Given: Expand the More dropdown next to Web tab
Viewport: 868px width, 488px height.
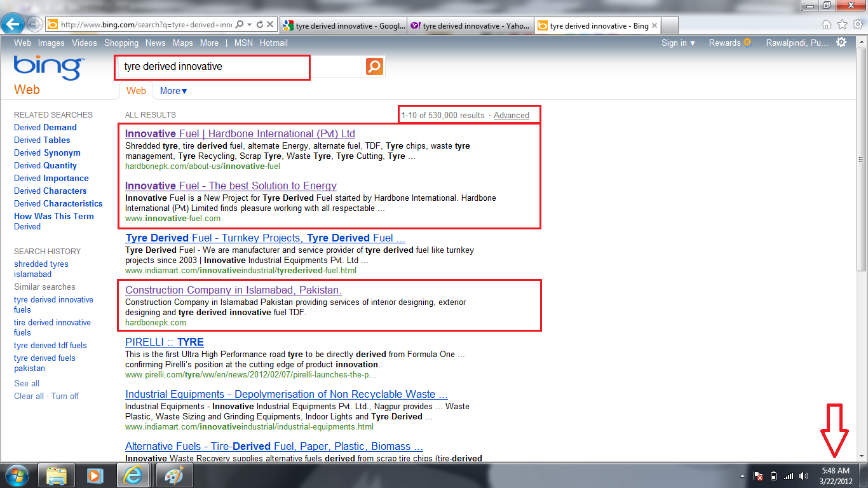Looking at the screenshot, I should [173, 91].
